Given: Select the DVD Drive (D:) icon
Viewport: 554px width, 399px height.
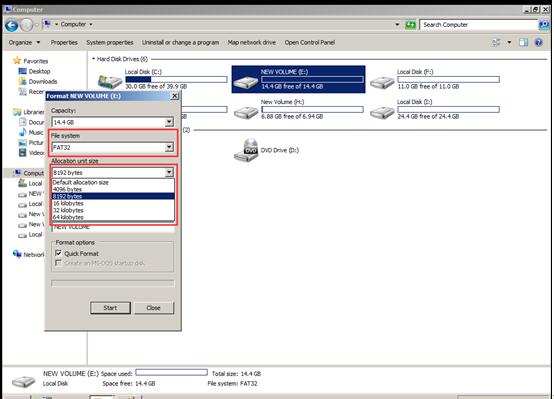Looking at the screenshot, I should click(246, 150).
